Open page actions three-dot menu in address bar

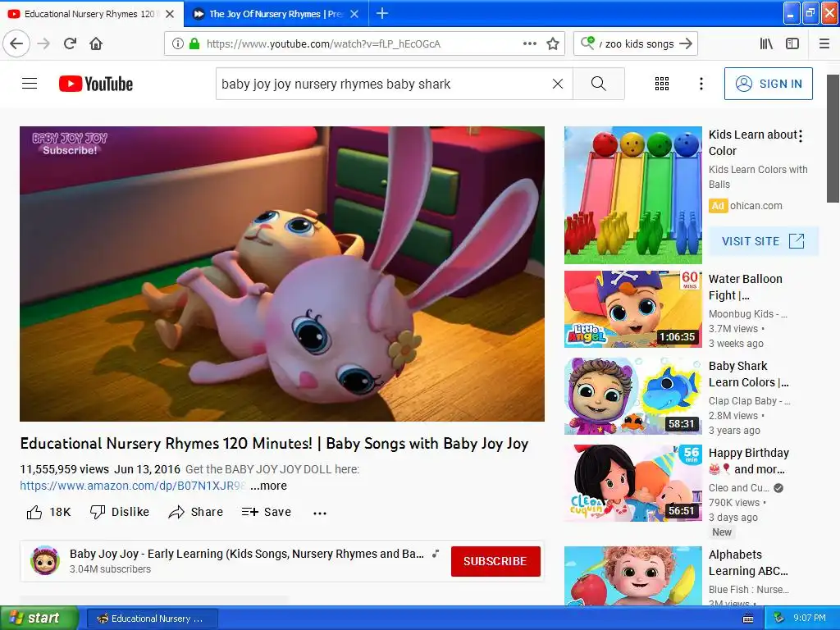point(530,43)
